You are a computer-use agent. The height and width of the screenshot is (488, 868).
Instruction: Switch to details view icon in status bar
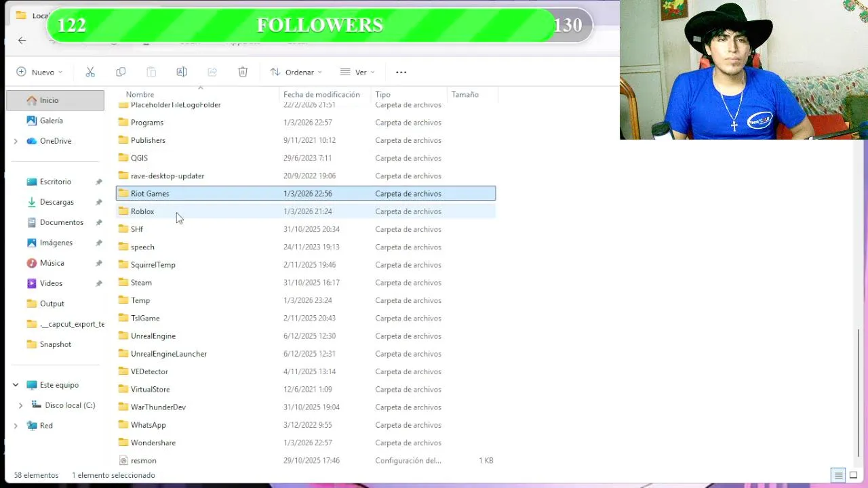pyautogui.click(x=838, y=475)
